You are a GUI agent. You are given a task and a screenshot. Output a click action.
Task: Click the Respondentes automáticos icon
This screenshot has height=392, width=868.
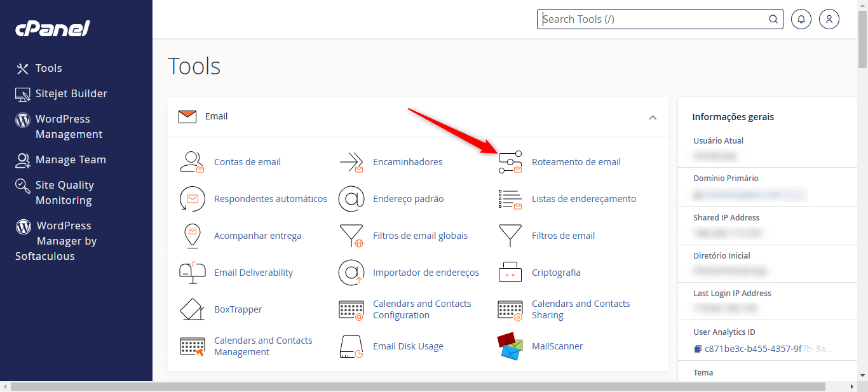click(x=192, y=199)
